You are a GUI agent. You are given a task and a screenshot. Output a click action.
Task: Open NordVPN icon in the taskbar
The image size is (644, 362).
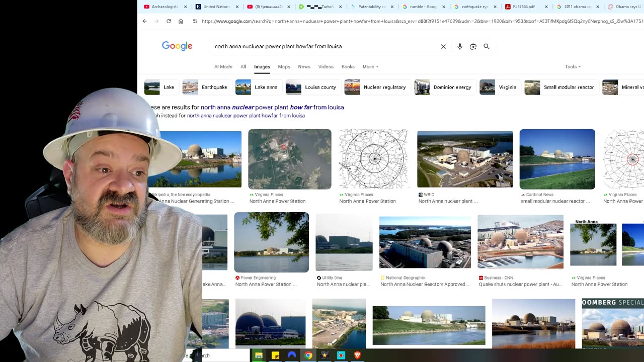[292, 355]
